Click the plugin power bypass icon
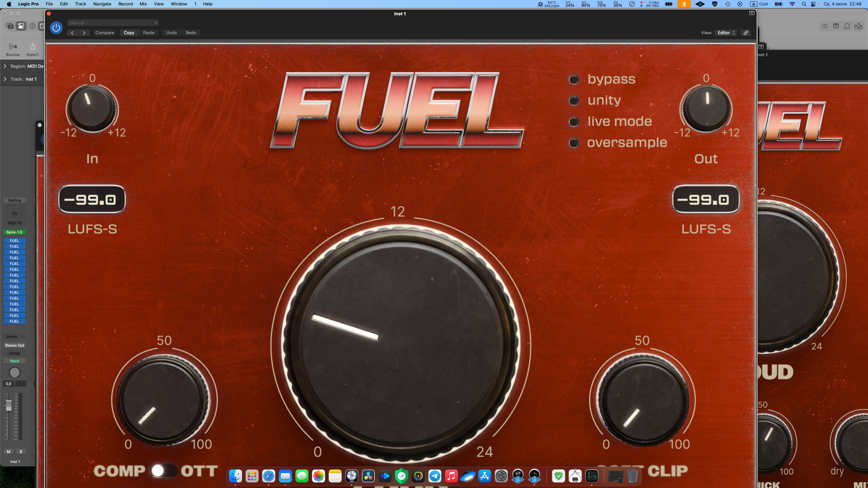 (x=56, y=28)
